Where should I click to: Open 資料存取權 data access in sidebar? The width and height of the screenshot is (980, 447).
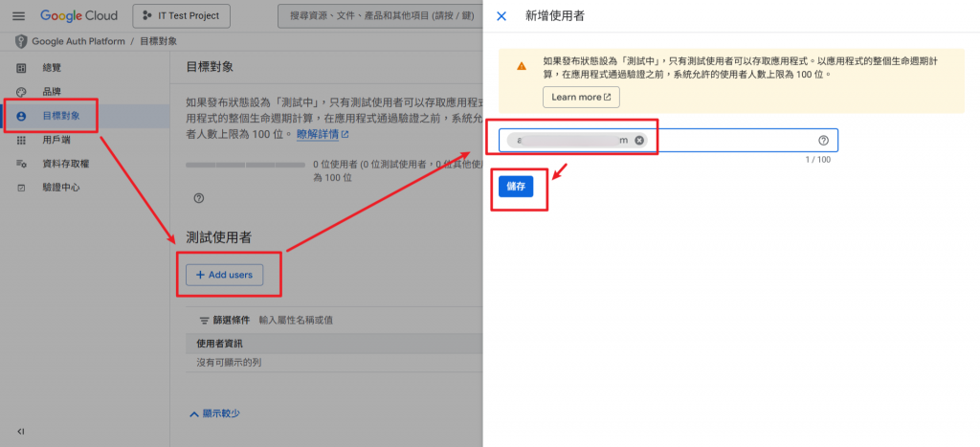66,164
